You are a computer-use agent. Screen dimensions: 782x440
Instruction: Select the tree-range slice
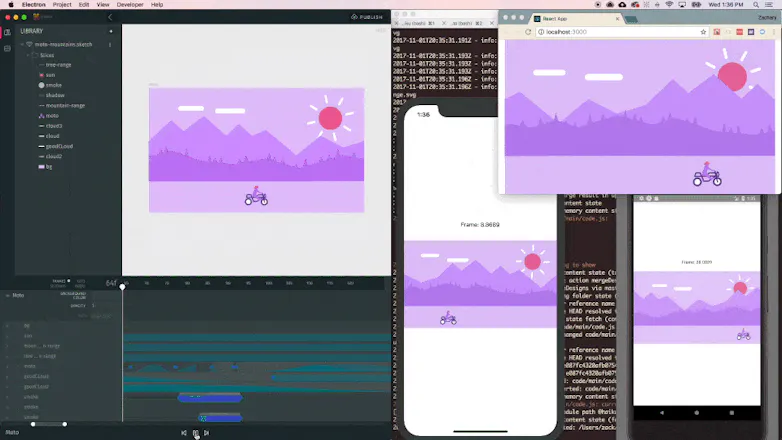click(55, 65)
